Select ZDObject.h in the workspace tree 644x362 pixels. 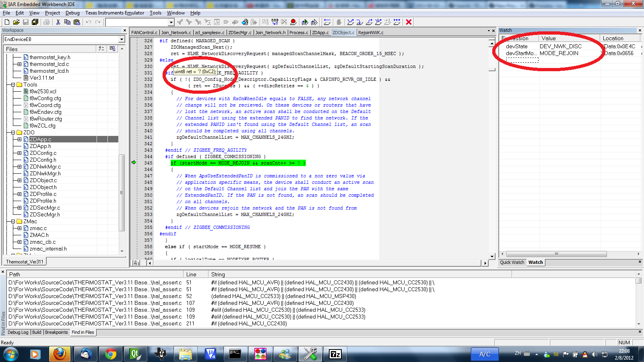[x=43, y=187]
